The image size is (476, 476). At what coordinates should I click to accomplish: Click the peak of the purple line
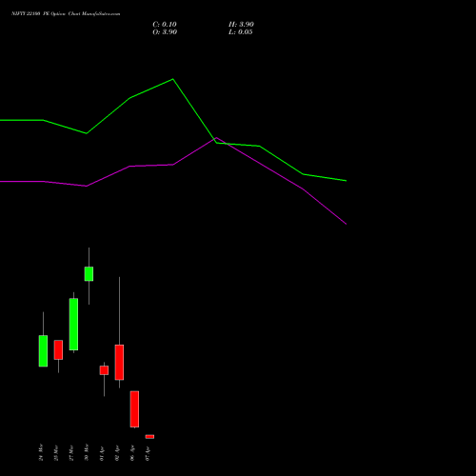click(216, 138)
